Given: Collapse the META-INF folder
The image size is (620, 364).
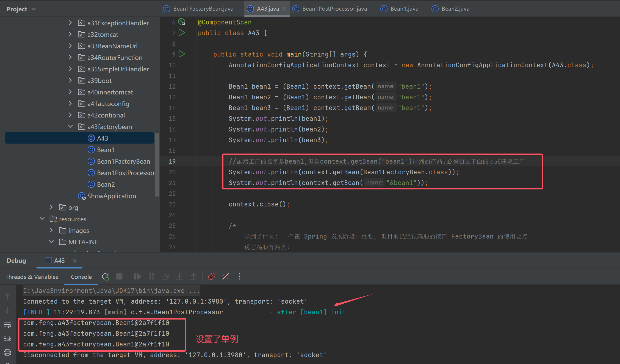Looking at the screenshot, I should (51, 242).
